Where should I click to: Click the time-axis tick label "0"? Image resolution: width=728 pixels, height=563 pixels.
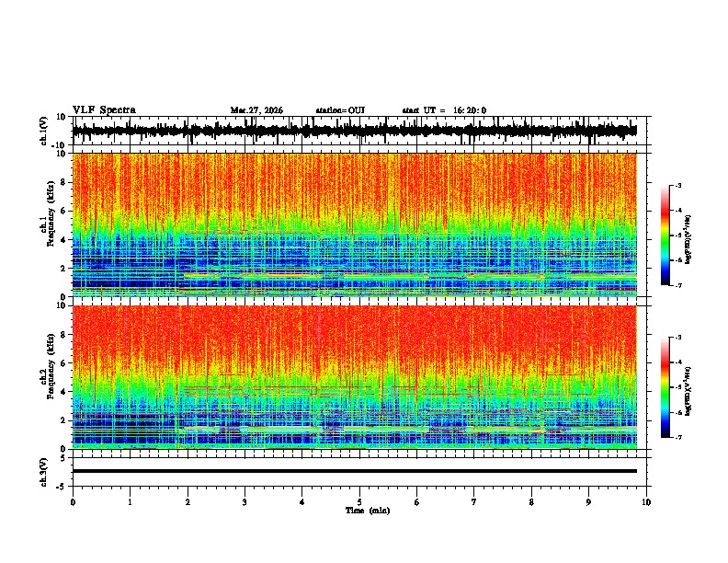point(73,502)
